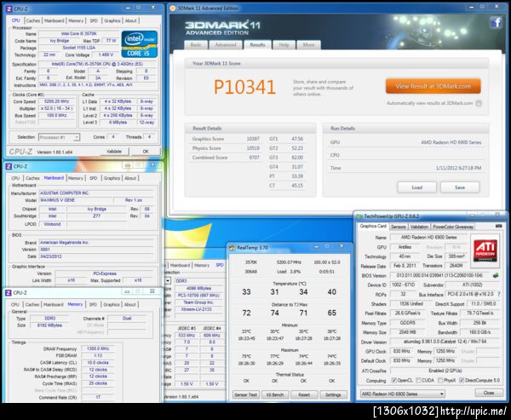
Task: Click the Core Speed 5200.20 MHz value
Action: pyautogui.click(x=56, y=101)
